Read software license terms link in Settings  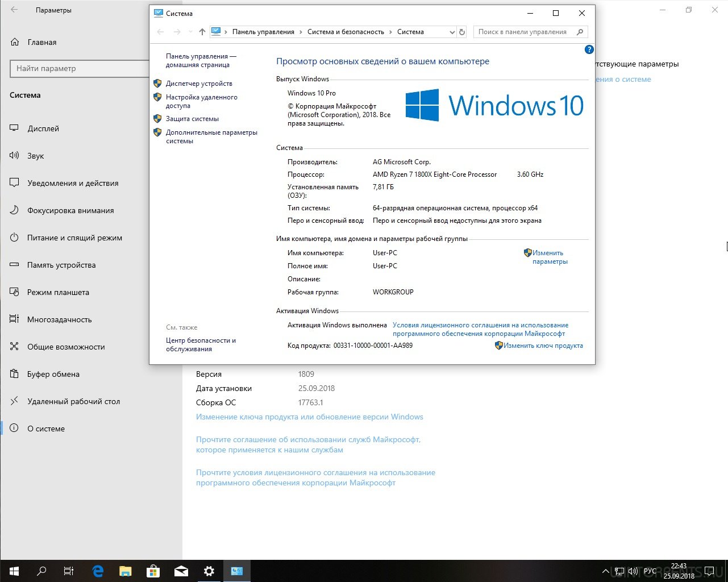[x=315, y=477]
